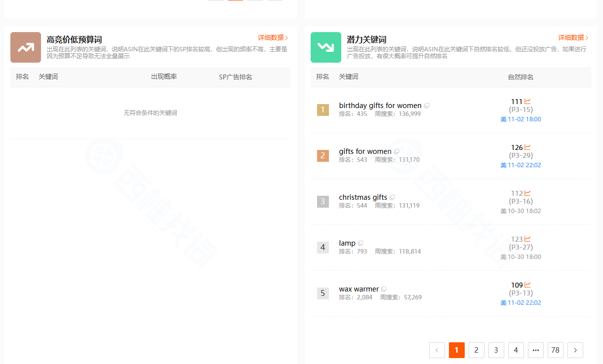Copy the keyword lamp
Image resolution: width=603 pixels, height=364 pixels.
tap(360, 243)
